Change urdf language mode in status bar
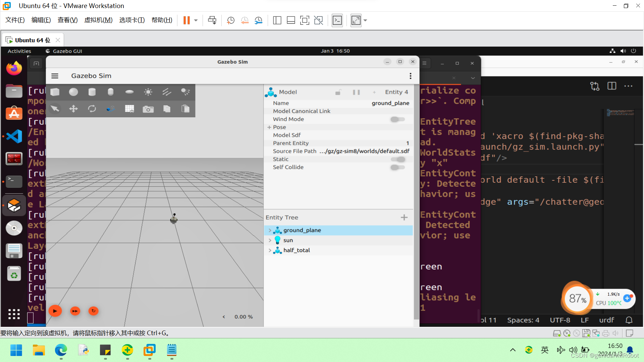This screenshot has width=644, height=362. click(x=606, y=320)
